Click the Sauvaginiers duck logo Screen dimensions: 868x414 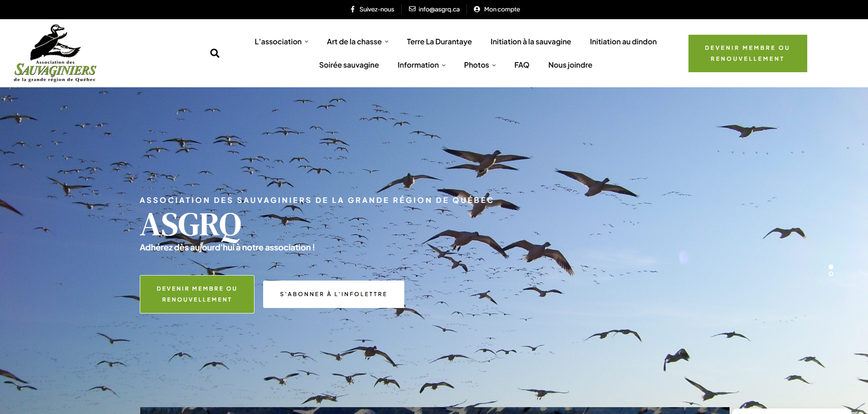55,53
